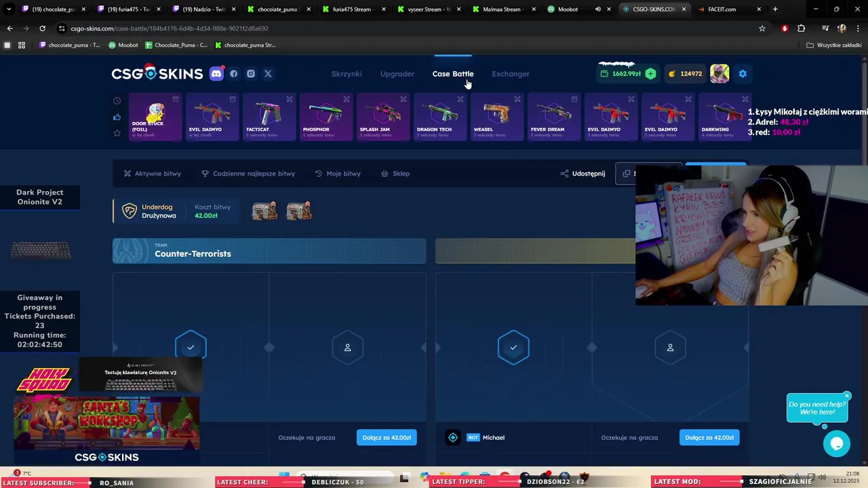Join the right team with Dołącz za 42.00zł

click(709, 437)
